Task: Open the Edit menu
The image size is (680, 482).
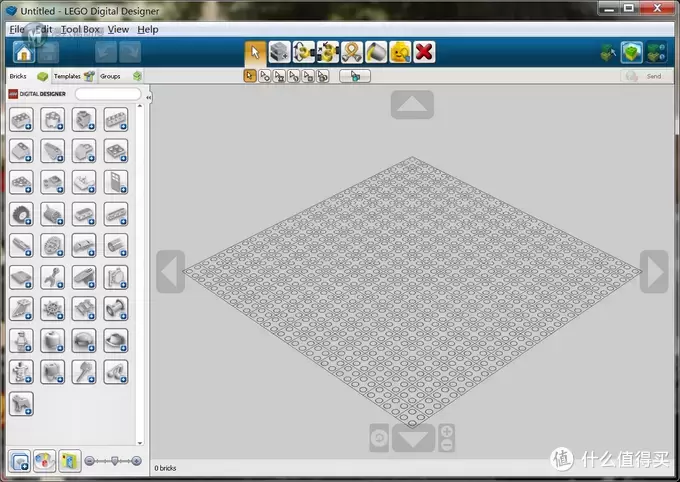Action: [x=43, y=30]
